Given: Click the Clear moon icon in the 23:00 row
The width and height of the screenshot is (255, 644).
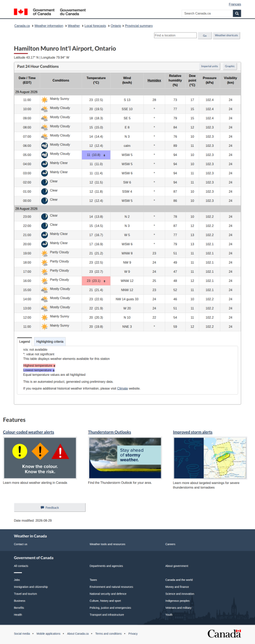Looking at the screenshot, I should [x=44, y=217].
